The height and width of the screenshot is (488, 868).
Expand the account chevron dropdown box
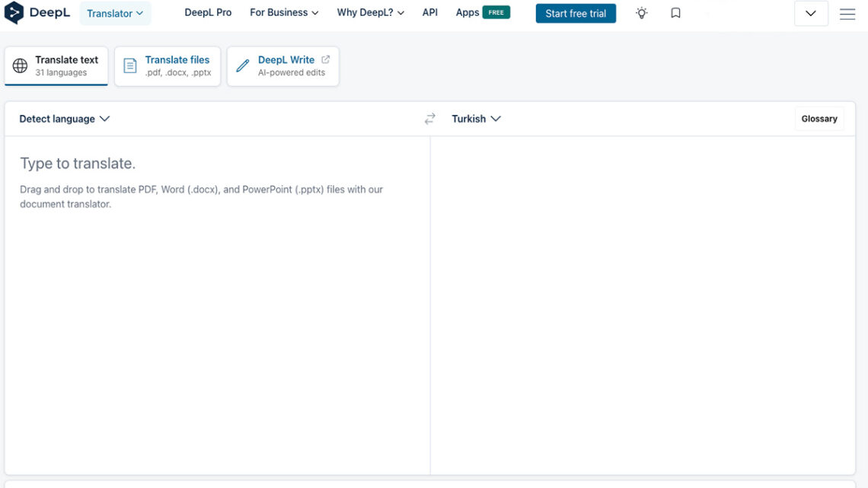(x=811, y=13)
